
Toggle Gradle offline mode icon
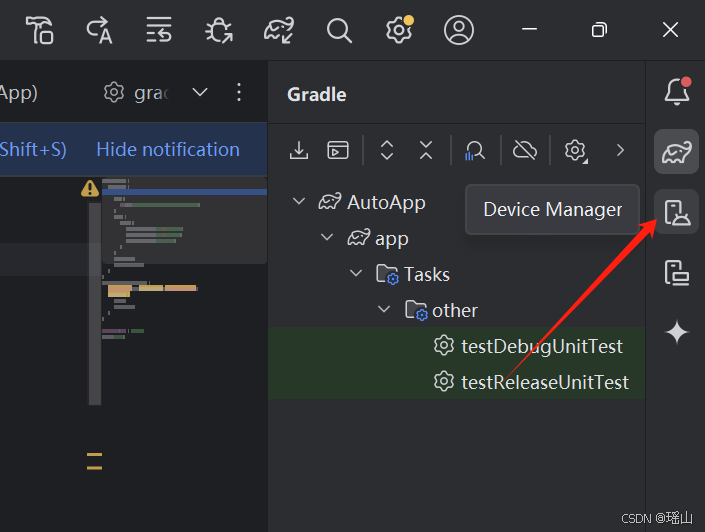525,150
